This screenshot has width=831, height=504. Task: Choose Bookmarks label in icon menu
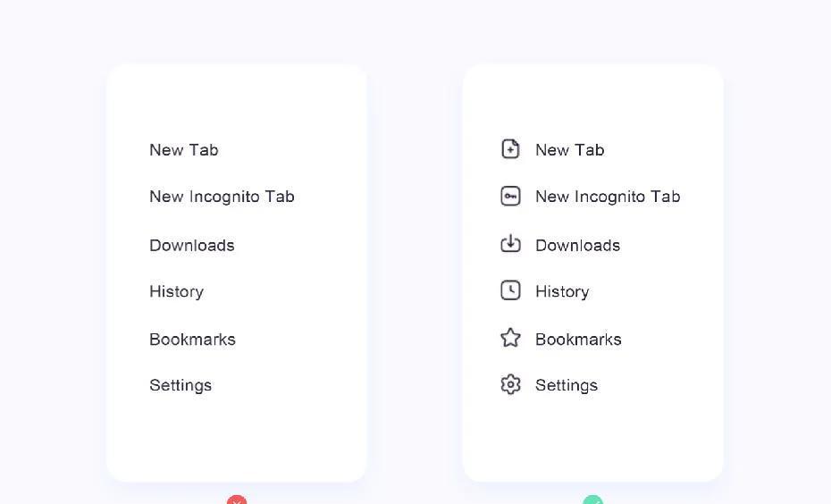578,340
